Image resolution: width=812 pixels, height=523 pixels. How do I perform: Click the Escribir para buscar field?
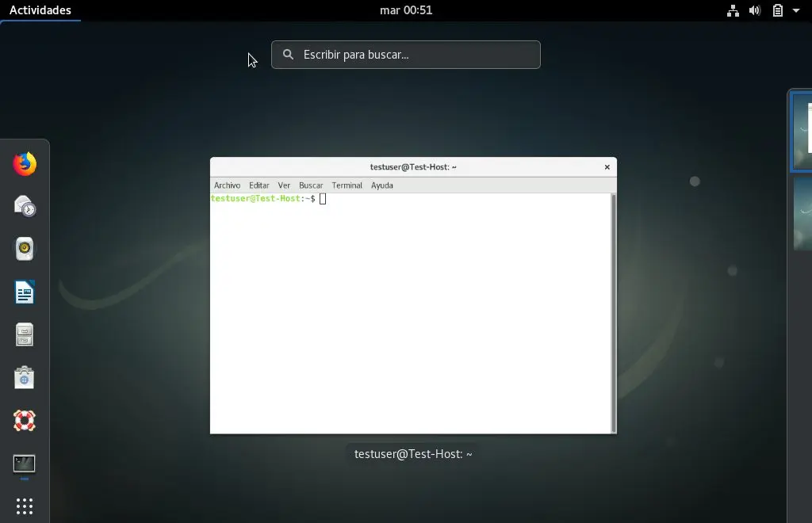coord(405,55)
